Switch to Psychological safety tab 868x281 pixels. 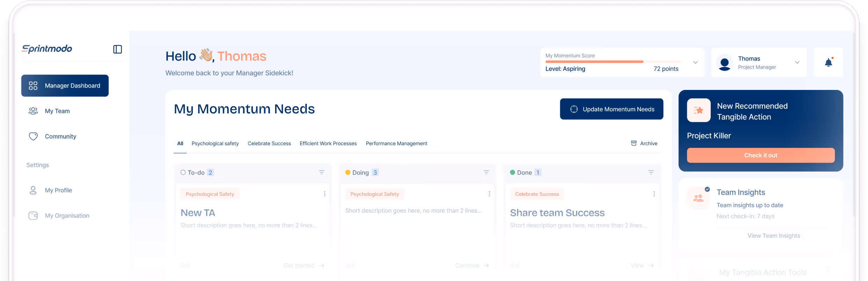(215, 143)
